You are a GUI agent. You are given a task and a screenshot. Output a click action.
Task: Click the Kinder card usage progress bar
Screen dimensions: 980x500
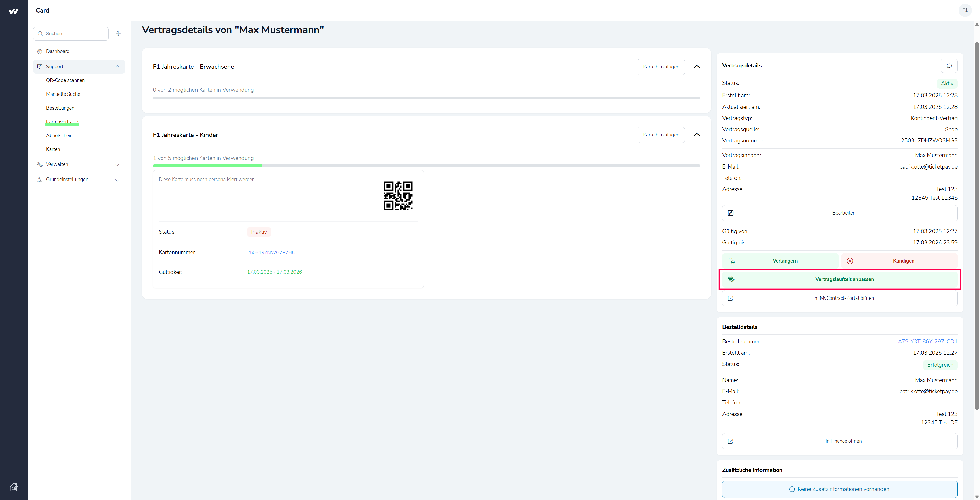(426, 166)
